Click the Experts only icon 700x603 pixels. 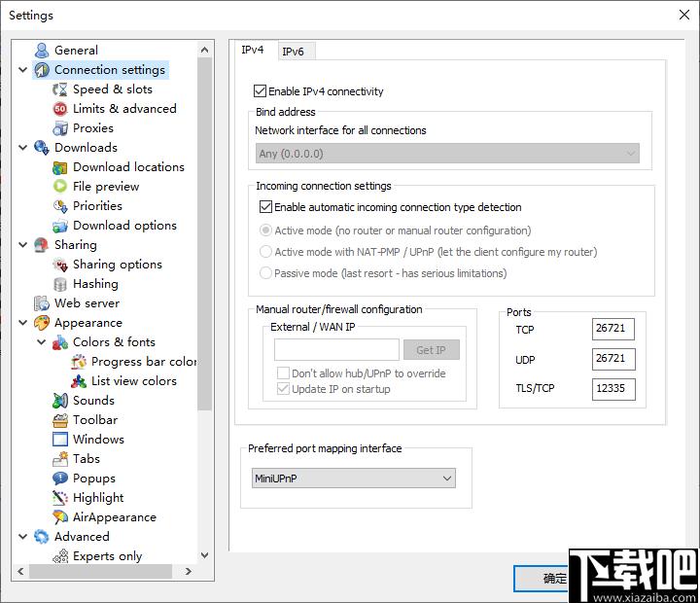click(x=60, y=556)
